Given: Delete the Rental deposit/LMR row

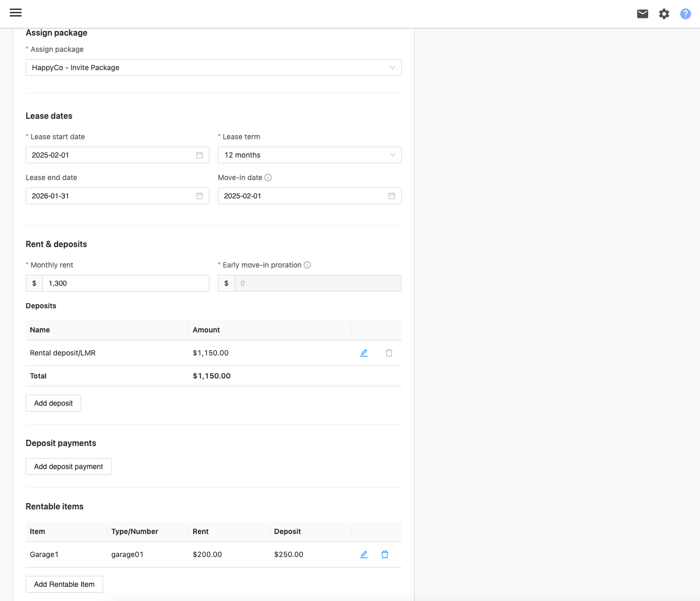Looking at the screenshot, I should point(389,353).
